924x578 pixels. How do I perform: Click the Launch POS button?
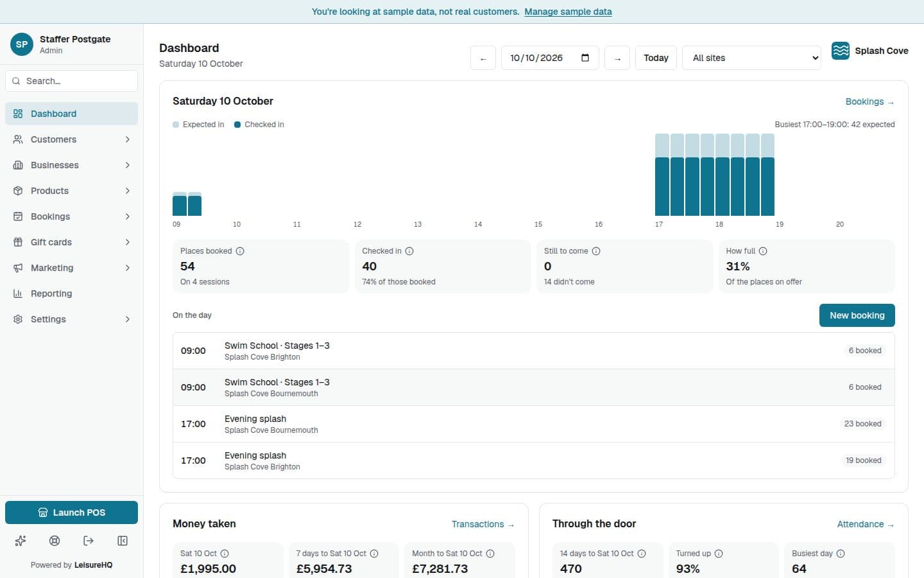71,512
